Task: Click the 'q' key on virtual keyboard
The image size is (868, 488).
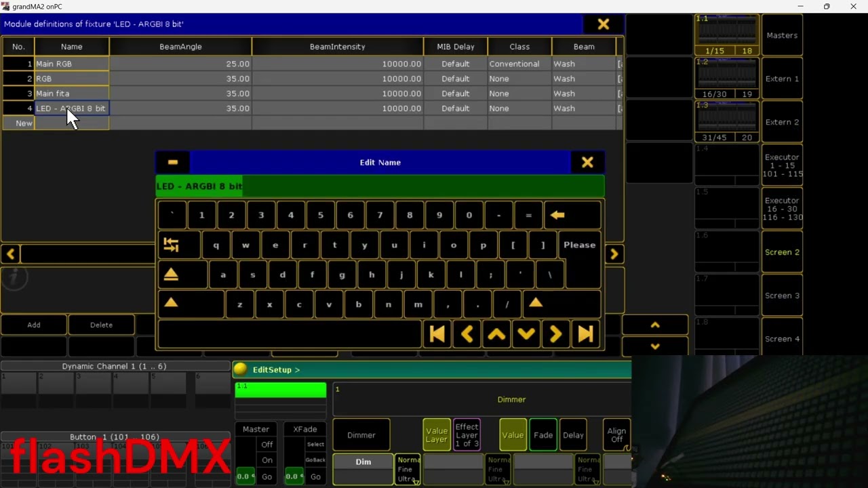Action: pos(216,245)
